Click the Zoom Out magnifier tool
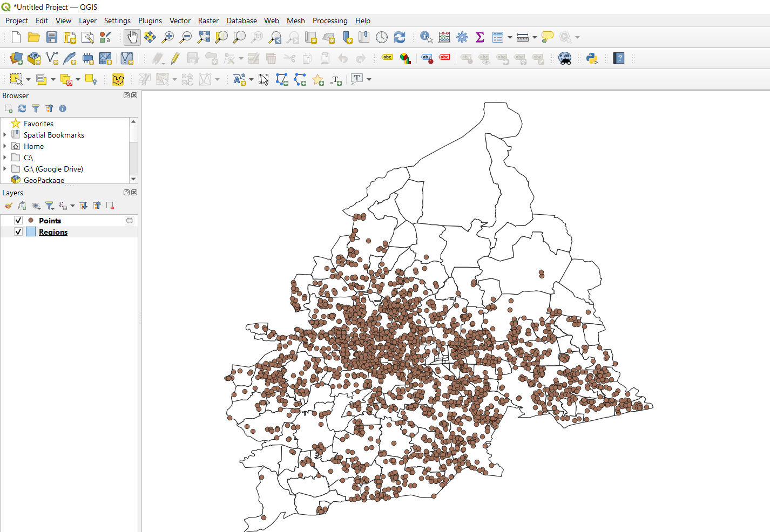 pyautogui.click(x=186, y=37)
